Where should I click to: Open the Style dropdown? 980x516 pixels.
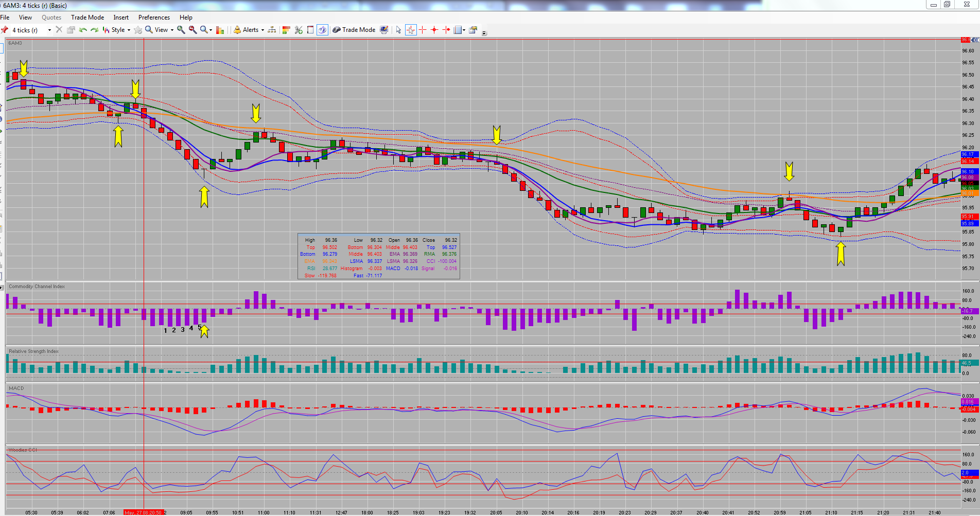click(117, 30)
